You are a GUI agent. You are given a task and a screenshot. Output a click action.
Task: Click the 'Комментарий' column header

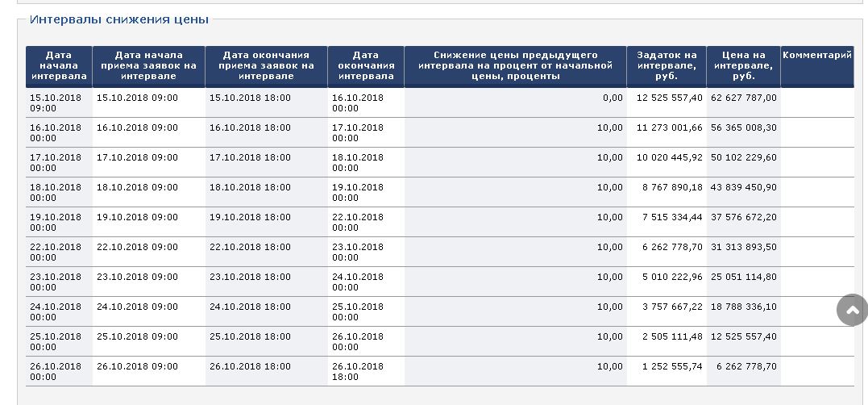816,56
